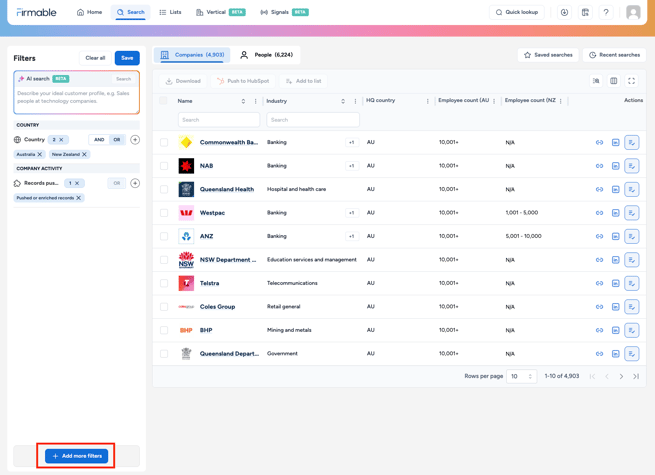The height and width of the screenshot is (475, 655).
Task: Open the LinkedIn icon for BHP row
Action: [x=615, y=330]
